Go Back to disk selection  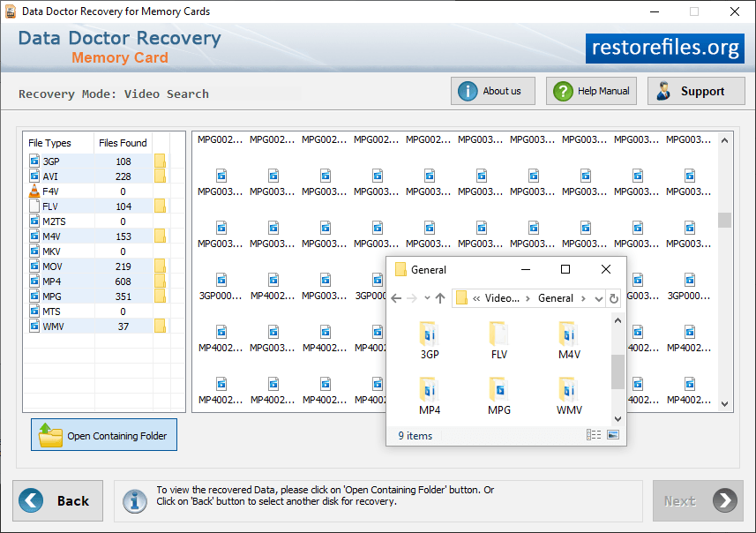click(x=58, y=500)
